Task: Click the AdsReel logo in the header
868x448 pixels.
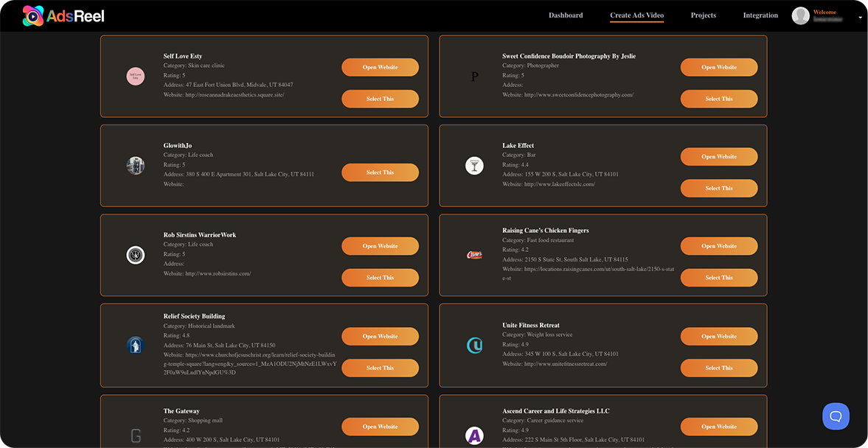Action: pyautogui.click(x=63, y=15)
